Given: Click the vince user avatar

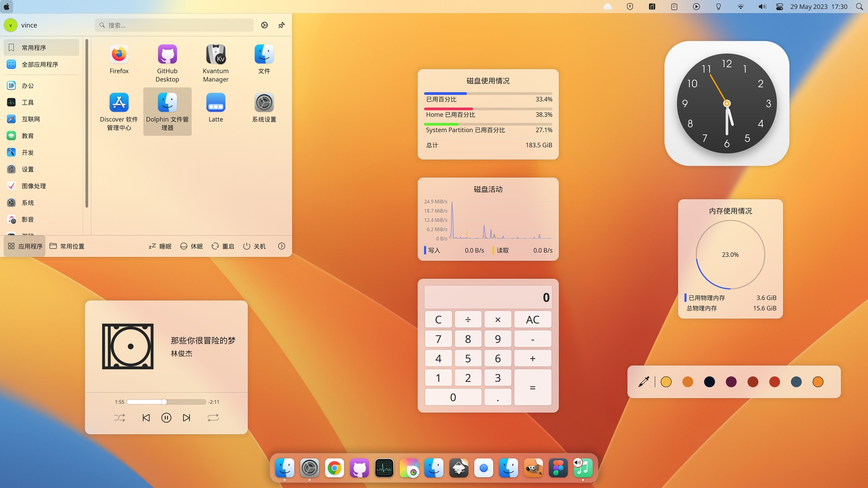Looking at the screenshot, I should (11, 25).
